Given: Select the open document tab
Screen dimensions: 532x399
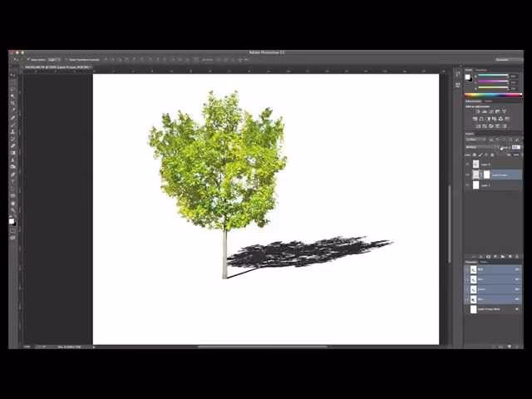Looking at the screenshot, I should [57, 67].
